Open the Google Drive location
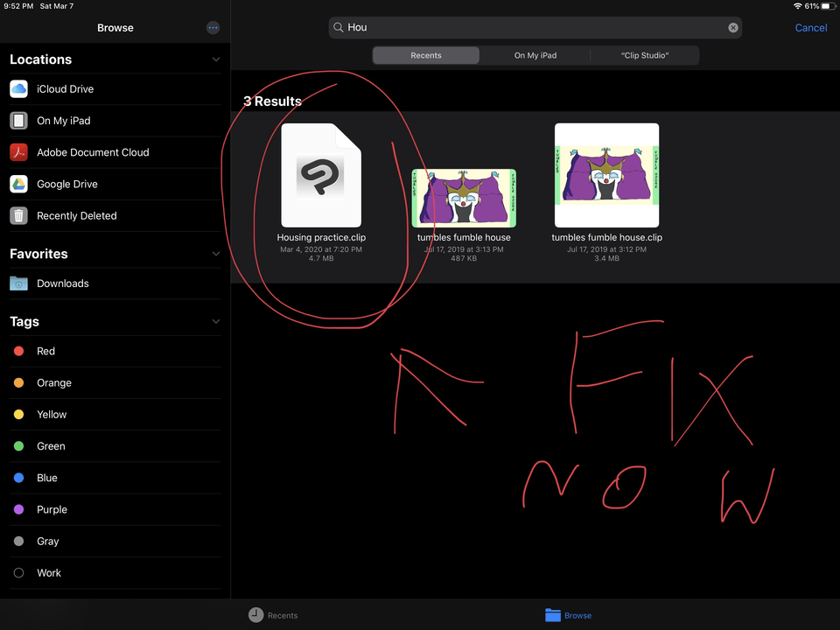840x630 pixels. click(66, 185)
